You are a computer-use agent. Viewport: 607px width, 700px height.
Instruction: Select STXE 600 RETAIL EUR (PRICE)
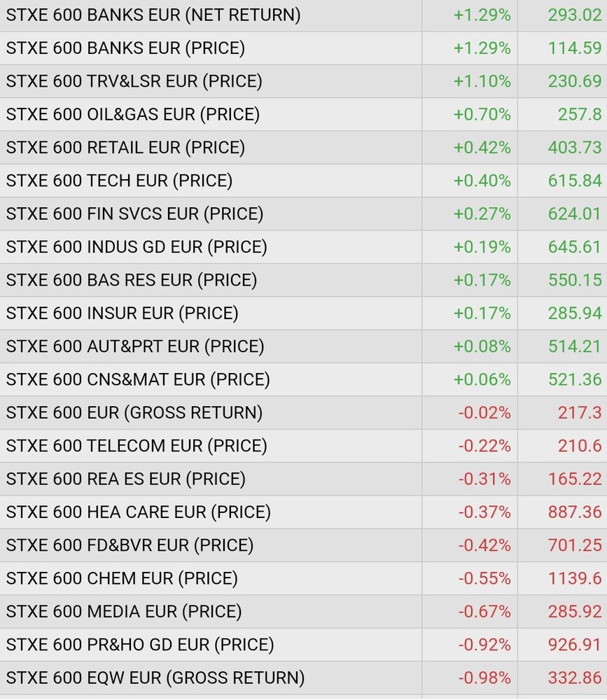(126, 148)
